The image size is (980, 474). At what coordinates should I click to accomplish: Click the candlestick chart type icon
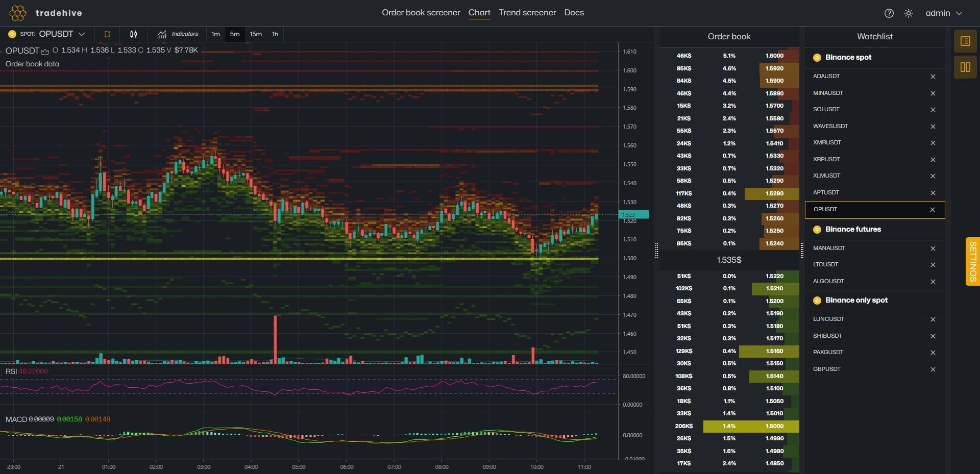coord(134,34)
